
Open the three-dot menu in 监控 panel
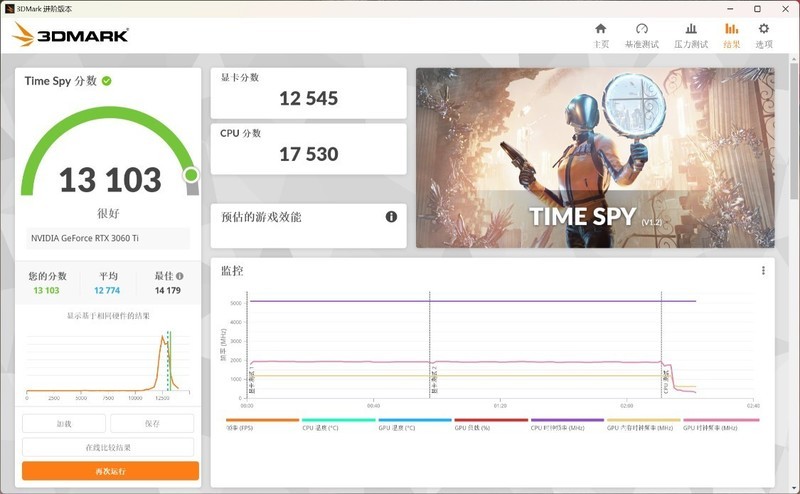[763, 270]
